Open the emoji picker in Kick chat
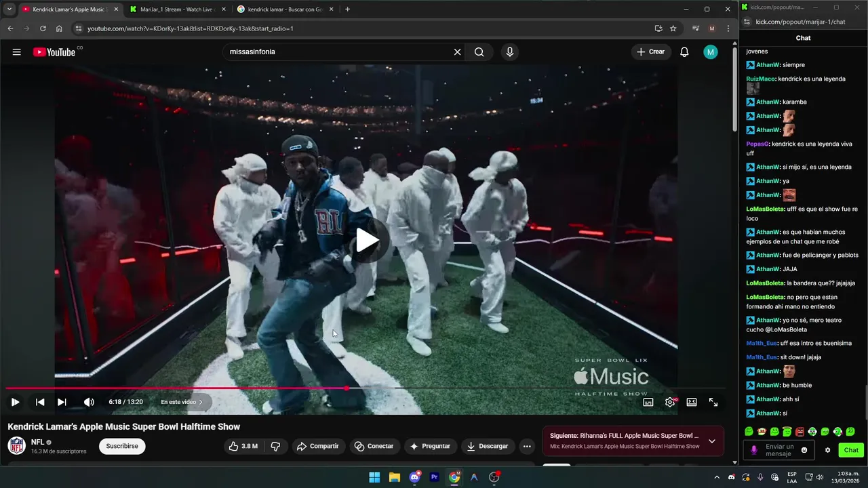The width and height of the screenshot is (868, 488). (x=804, y=450)
